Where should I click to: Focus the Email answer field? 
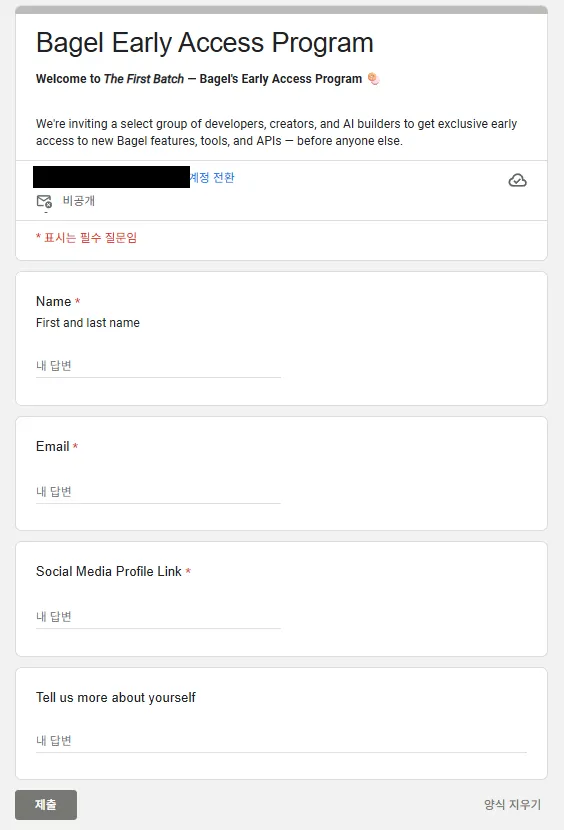point(158,492)
